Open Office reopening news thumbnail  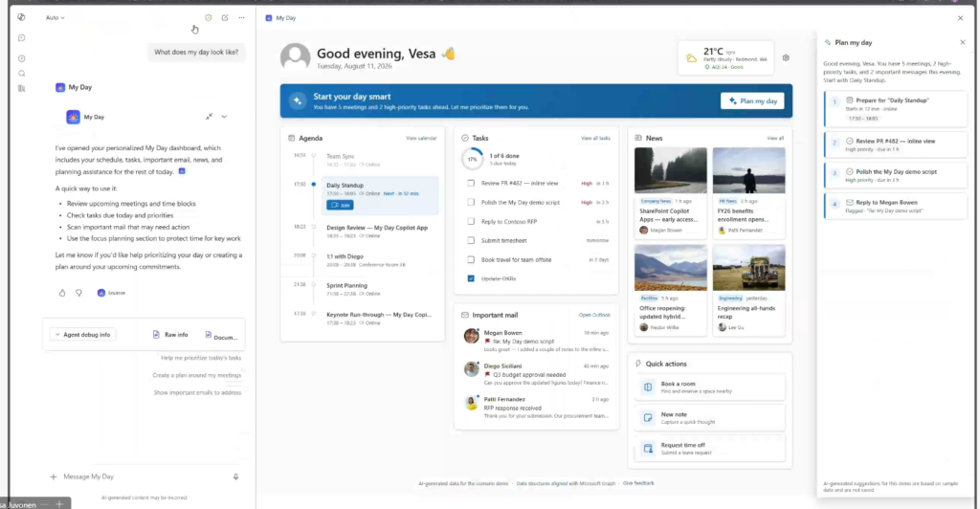tap(671, 267)
